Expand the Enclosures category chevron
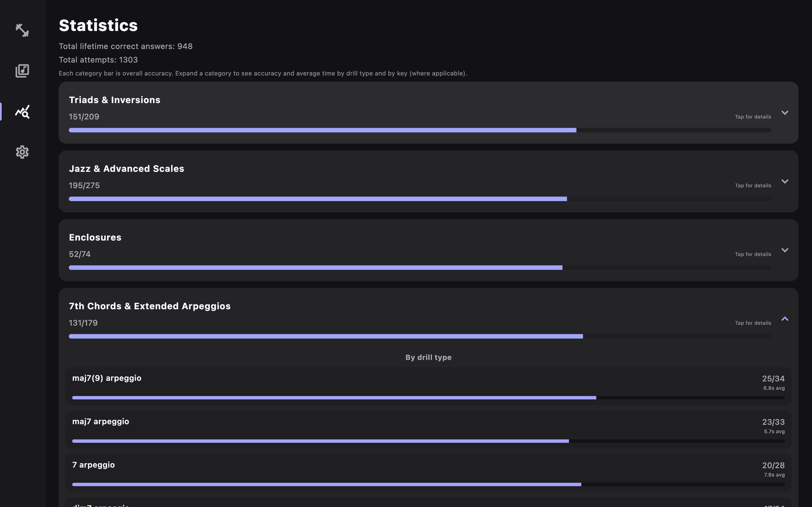 click(x=784, y=250)
